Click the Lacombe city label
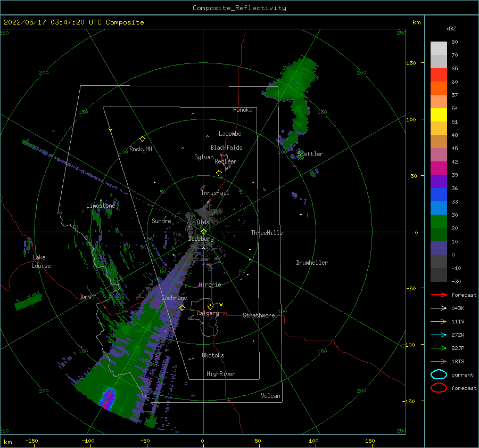This screenshot has height=448, width=479. pyautogui.click(x=230, y=134)
